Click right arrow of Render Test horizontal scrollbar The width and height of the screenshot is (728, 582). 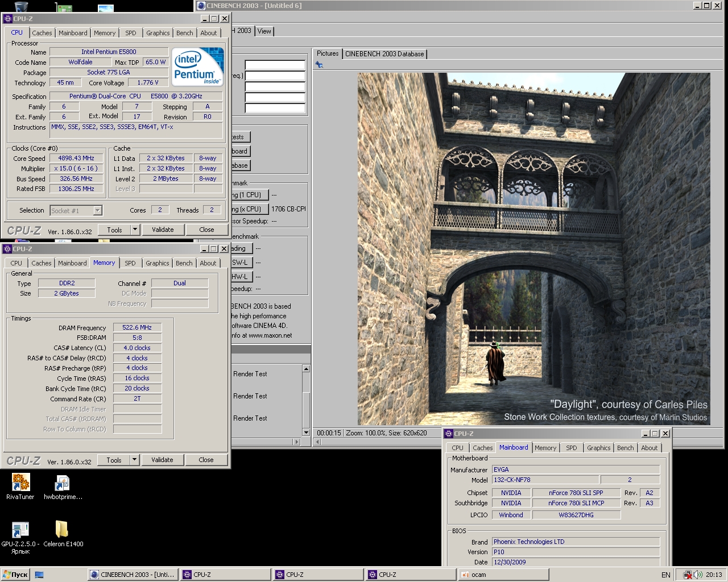[296, 442]
